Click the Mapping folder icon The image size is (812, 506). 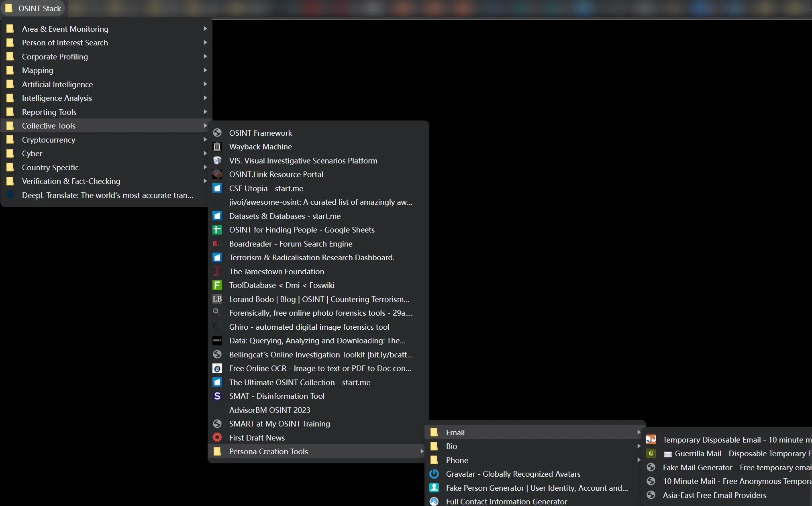(10, 70)
